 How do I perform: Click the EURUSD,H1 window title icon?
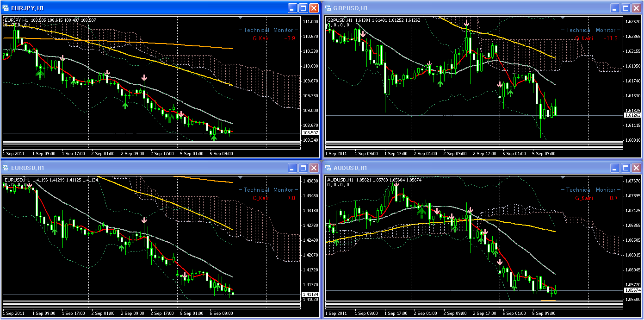click(6, 168)
